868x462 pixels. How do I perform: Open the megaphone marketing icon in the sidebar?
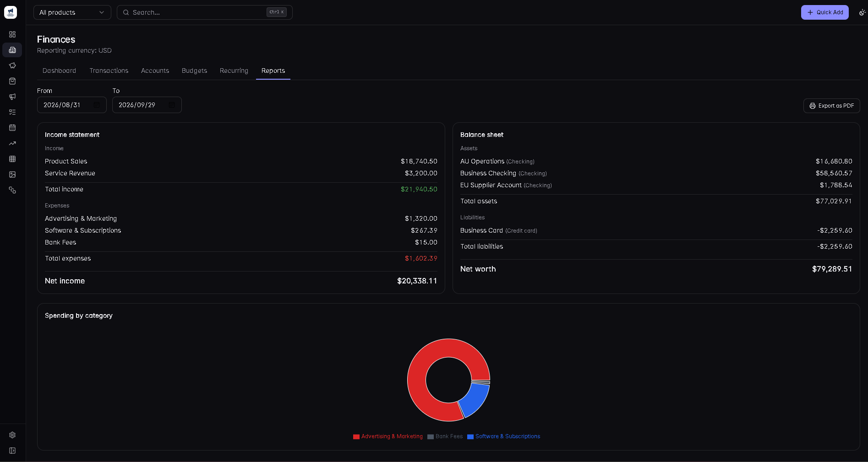12,97
